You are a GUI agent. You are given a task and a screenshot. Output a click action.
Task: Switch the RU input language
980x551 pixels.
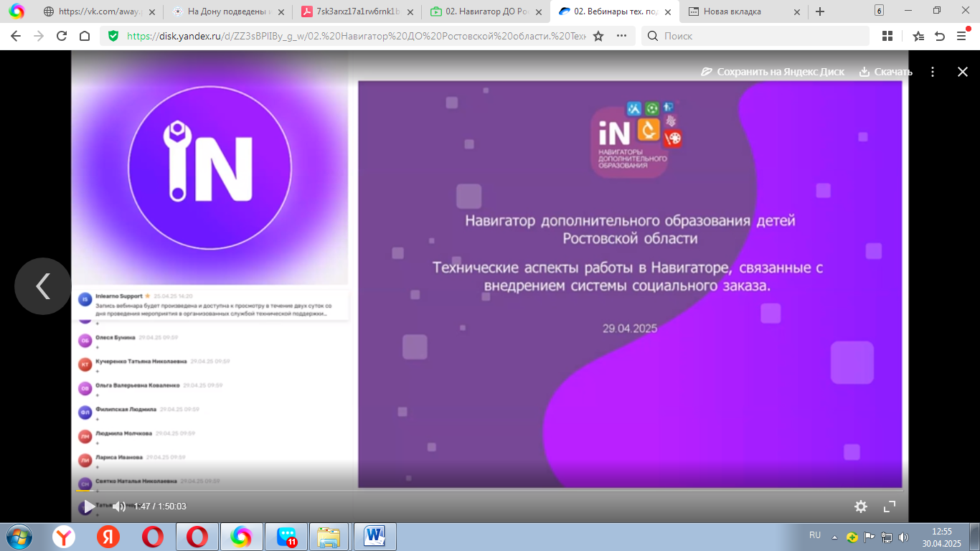coord(815,535)
